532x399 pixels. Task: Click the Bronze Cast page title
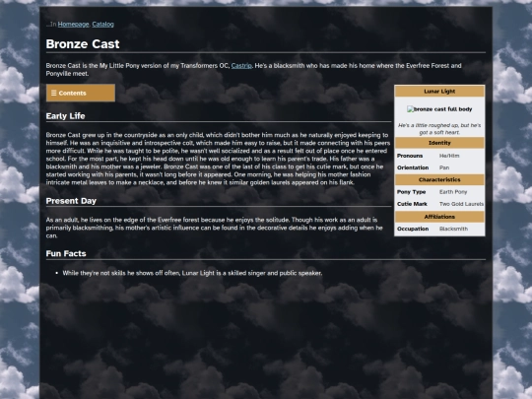[x=83, y=44]
